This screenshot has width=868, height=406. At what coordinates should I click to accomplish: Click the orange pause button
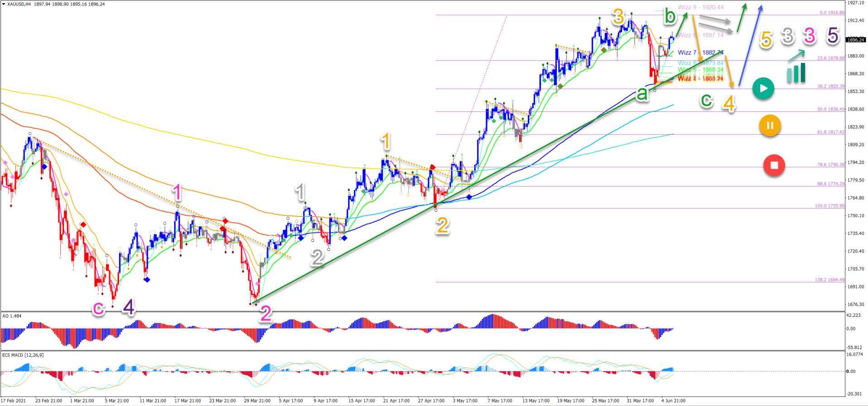click(x=770, y=125)
